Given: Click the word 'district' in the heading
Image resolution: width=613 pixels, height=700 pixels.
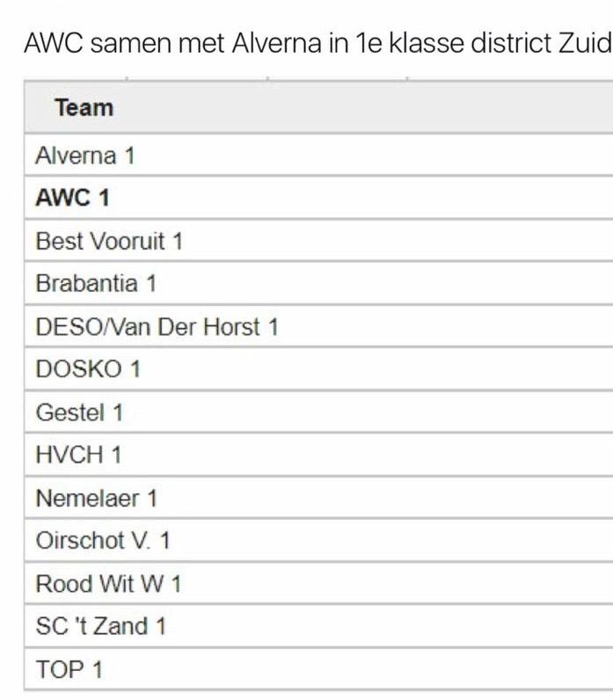Looking at the screenshot, I should point(512,43).
